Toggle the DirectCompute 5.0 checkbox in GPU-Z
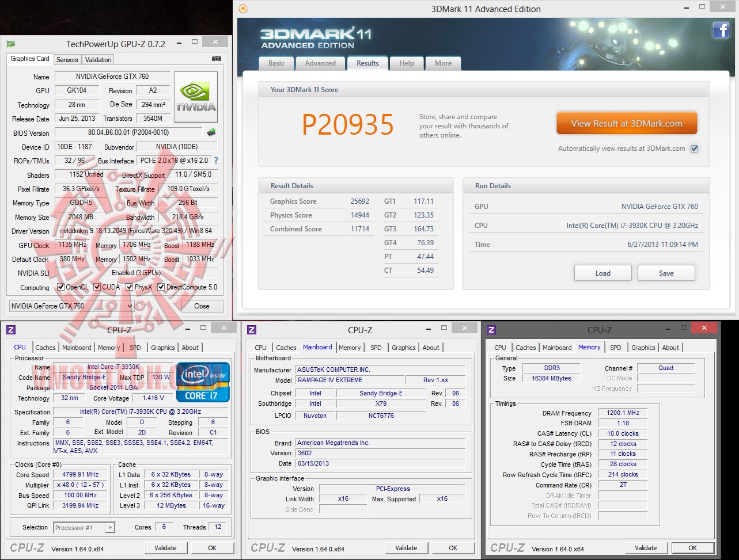739x560 pixels. point(161,287)
